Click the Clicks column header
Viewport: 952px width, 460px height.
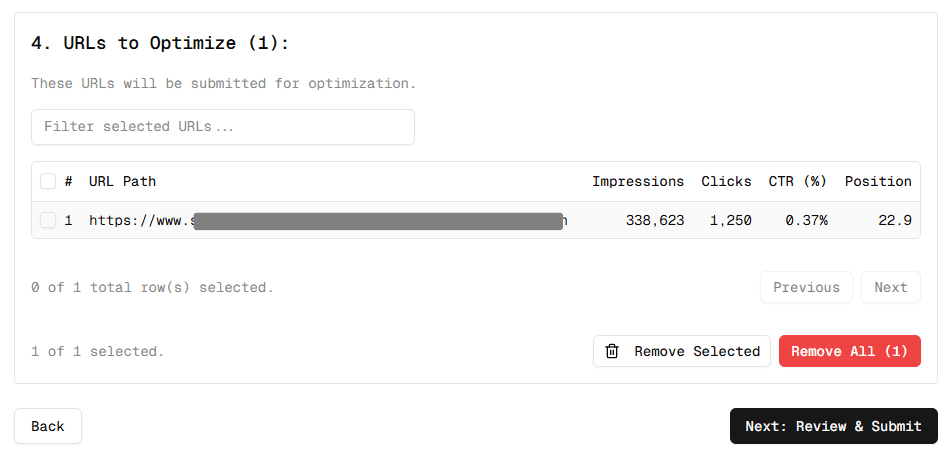pos(726,181)
